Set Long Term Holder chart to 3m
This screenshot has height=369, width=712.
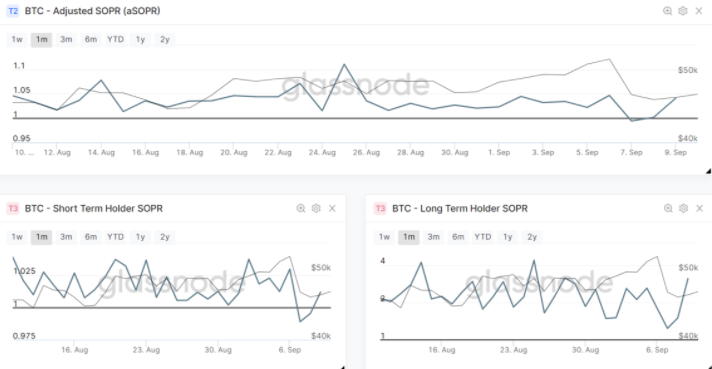(434, 237)
